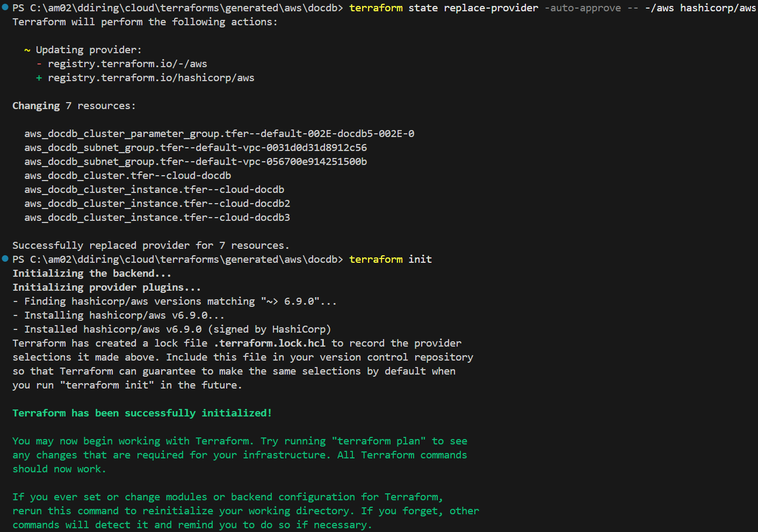The height and width of the screenshot is (532, 758).
Task: Click the -auto-approve flag in the first command
Action: tap(582, 8)
